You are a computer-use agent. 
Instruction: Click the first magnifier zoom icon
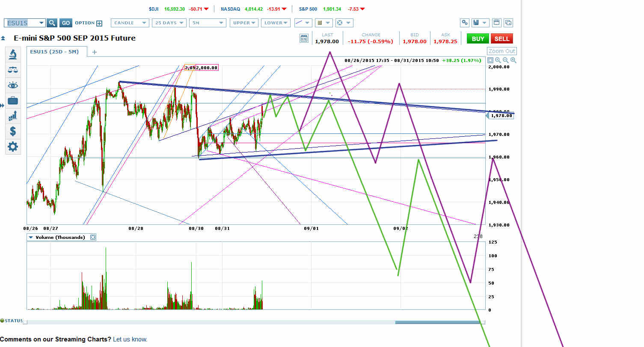tap(498, 60)
